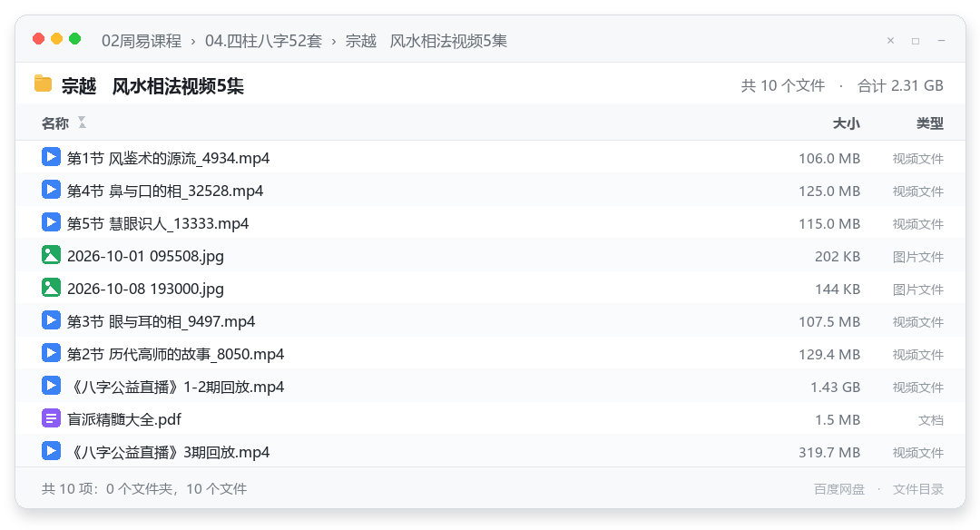Click 百度网盘 in the status bar
980x530 pixels.
[839, 489]
